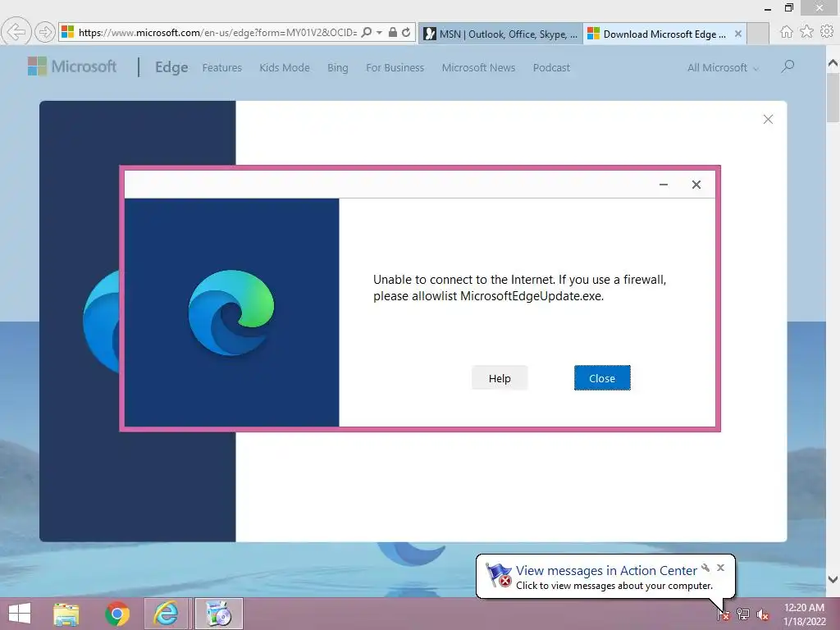Click the vertical scrollbar thumb
The height and width of the screenshot is (630, 840).
[x=833, y=98]
